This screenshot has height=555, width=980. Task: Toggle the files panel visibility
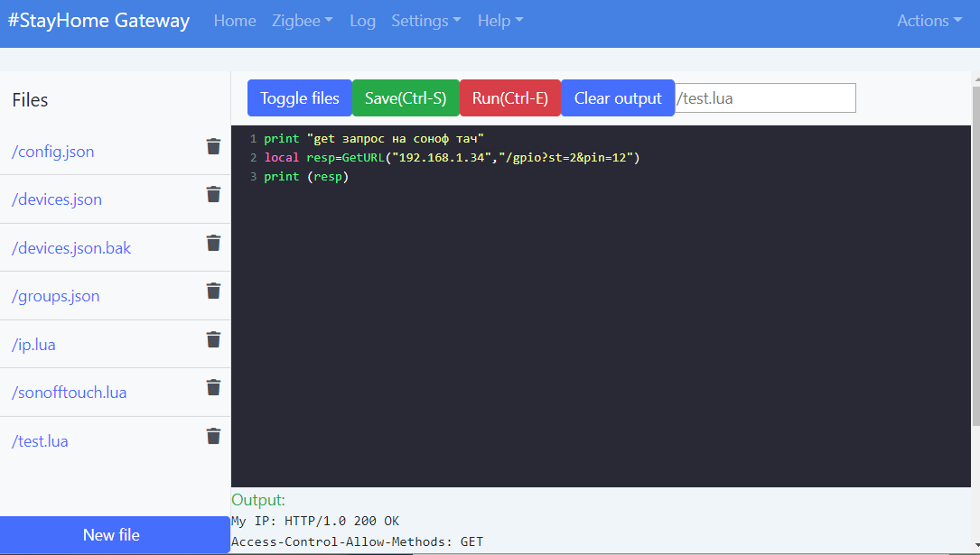pyautogui.click(x=299, y=98)
